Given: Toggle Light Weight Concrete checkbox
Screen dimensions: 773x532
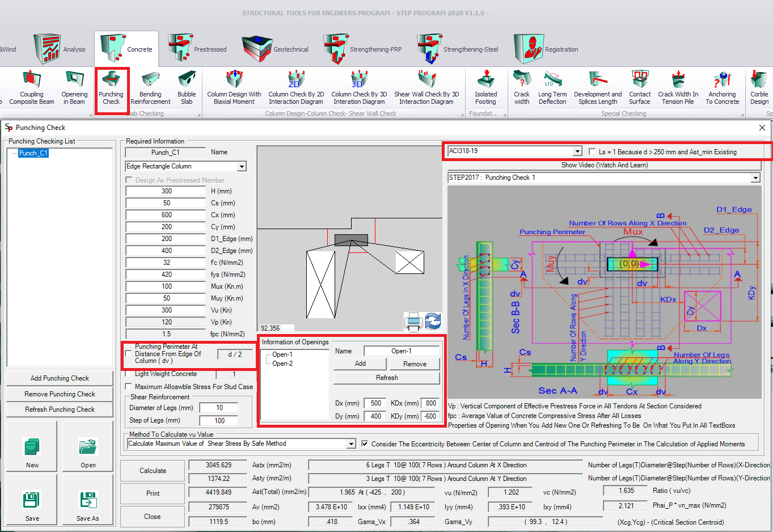Looking at the screenshot, I should pyautogui.click(x=129, y=374).
